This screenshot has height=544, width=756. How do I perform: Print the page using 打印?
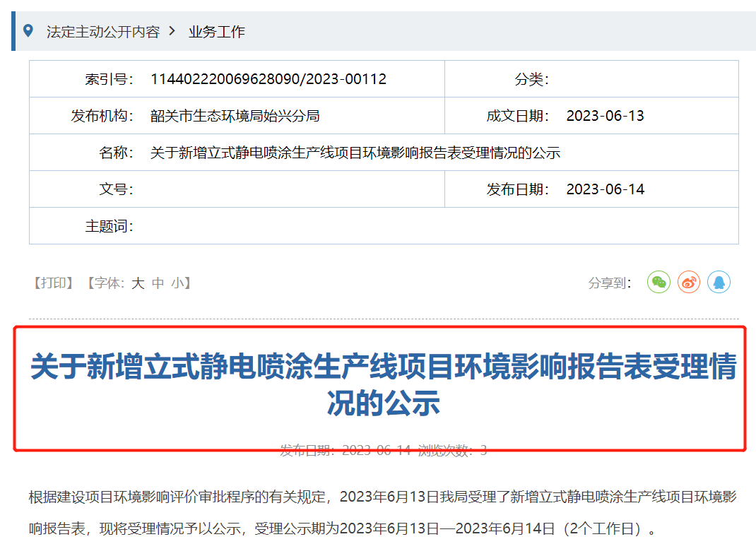click(54, 283)
